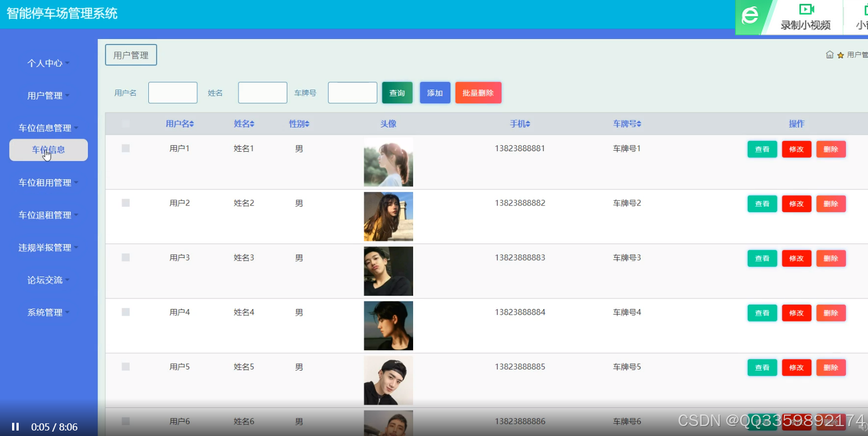Click the 查询 search button
This screenshot has width=868, height=436.
[x=397, y=93]
